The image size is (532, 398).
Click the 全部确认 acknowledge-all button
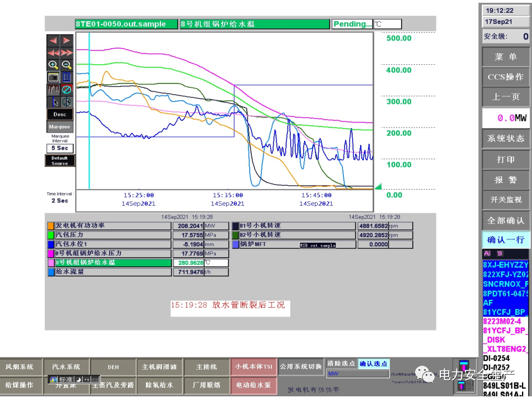(x=505, y=221)
